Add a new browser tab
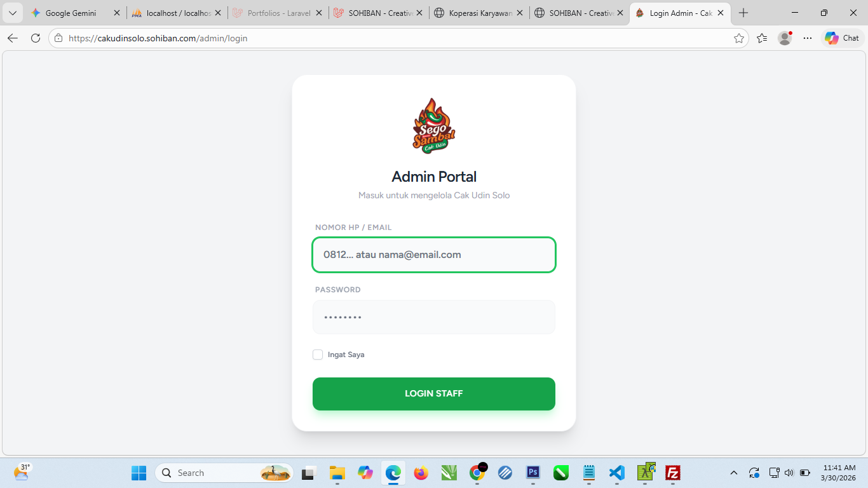Viewport: 868px width, 488px height. [x=743, y=13]
